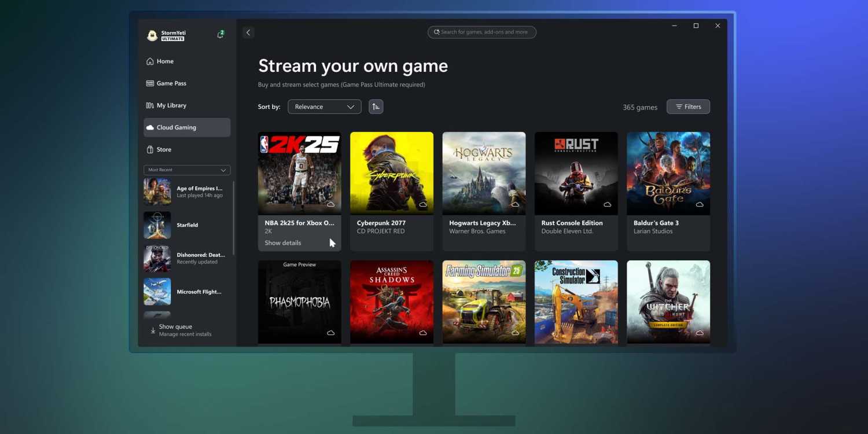
Task: Open My Library
Action: pyautogui.click(x=172, y=105)
